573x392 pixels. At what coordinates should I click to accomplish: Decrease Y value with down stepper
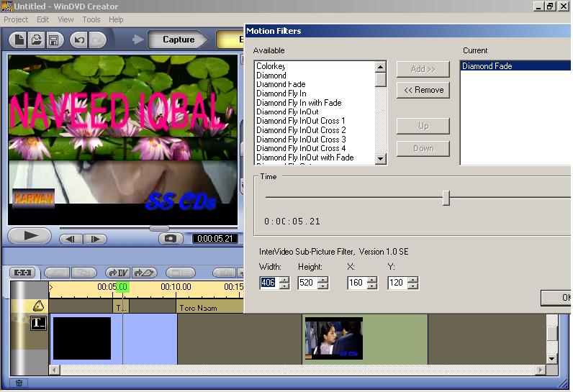(x=412, y=286)
